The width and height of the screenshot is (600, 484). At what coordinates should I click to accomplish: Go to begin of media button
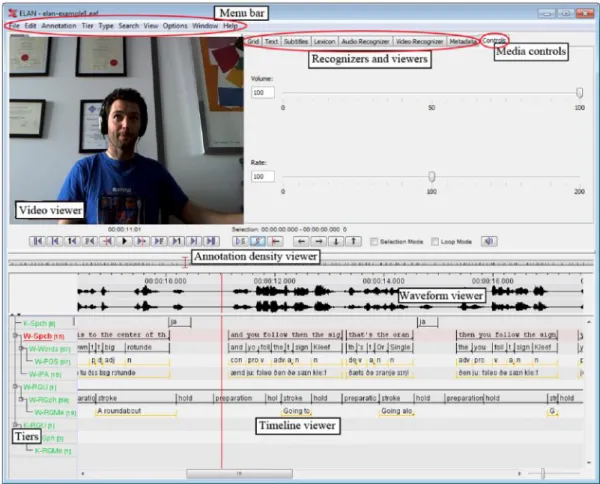37,241
